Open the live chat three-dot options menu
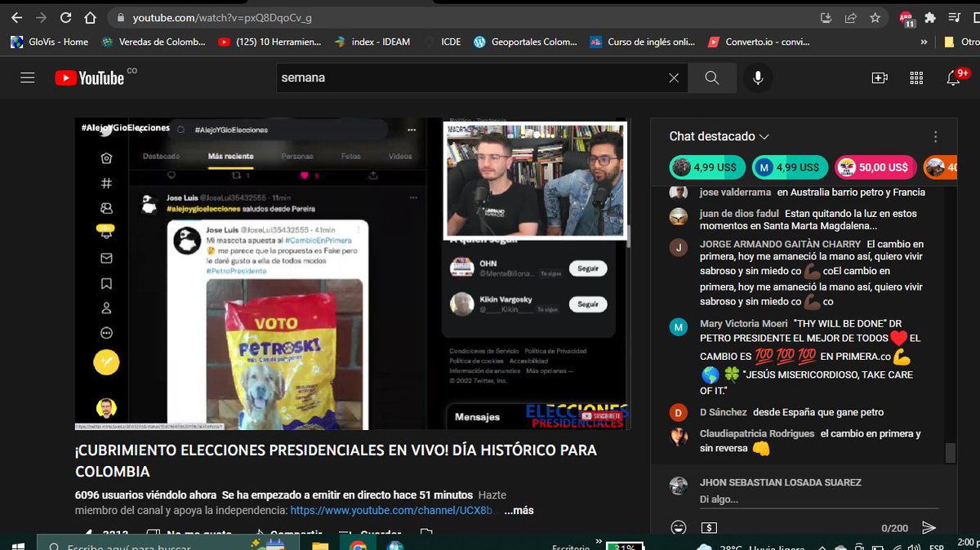The width and height of the screenshot is (980, 550). point(935,136)
